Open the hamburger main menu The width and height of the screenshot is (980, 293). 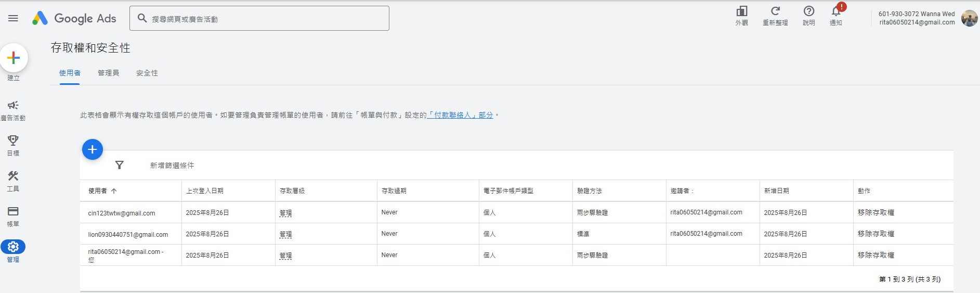(x=13, y=18)
